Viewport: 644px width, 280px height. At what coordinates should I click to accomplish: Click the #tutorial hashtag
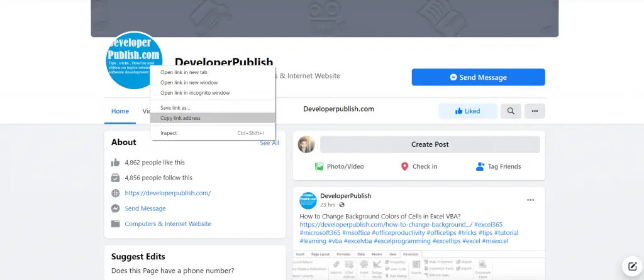coord(506,233)
